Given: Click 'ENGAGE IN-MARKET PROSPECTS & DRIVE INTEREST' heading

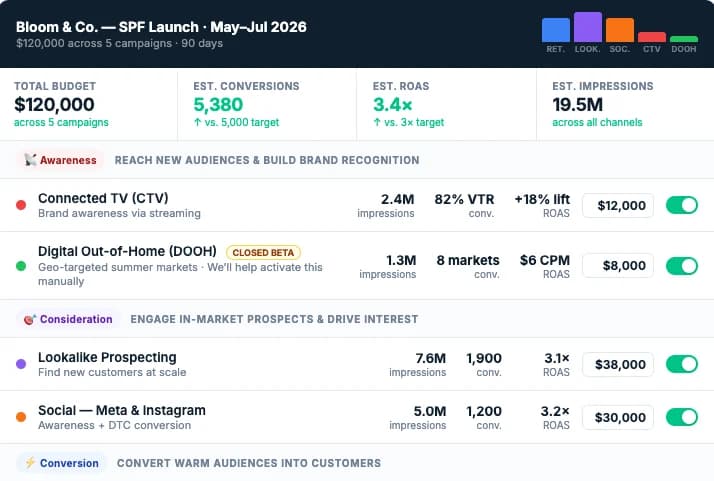Looking at the screenshot, I should click(x=274, y=319).
